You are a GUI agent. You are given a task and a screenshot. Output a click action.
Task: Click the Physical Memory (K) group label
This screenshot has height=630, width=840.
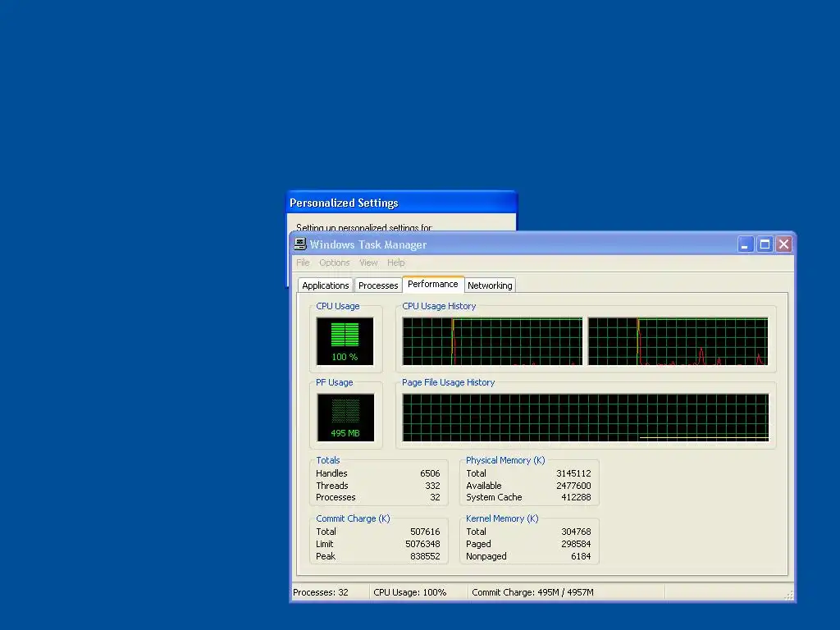point(505,460)
